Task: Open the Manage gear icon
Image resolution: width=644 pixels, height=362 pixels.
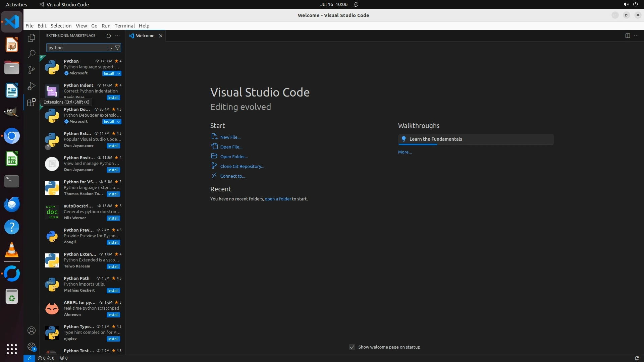Action: point(32,347)
